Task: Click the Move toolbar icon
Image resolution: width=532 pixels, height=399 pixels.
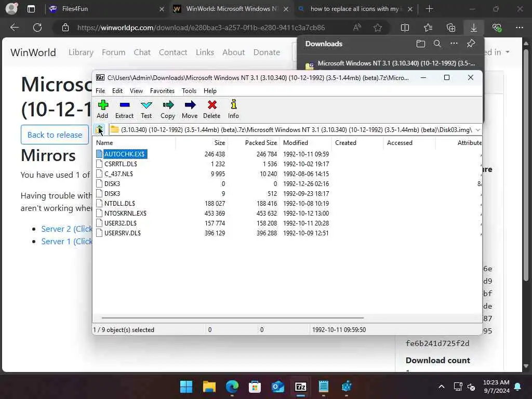Action: pos(190,109)
